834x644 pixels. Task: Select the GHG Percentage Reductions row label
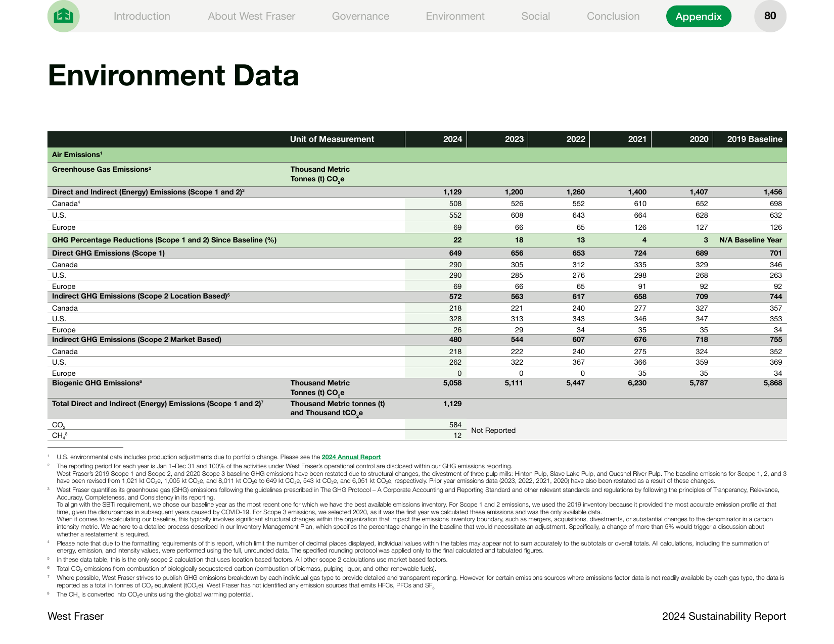click(x=164, y=240)
